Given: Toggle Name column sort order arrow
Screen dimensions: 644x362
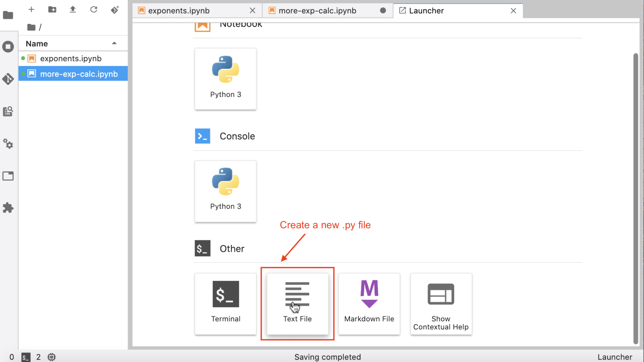Looking at the screenshot, I should [114, 43].
